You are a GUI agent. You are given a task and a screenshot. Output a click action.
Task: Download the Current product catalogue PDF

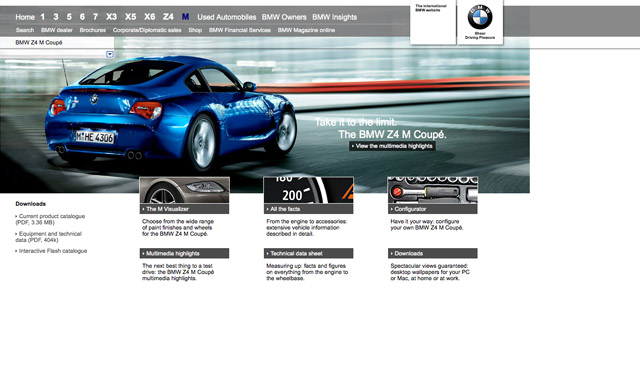pyautogui.click(x=50, y=219)
